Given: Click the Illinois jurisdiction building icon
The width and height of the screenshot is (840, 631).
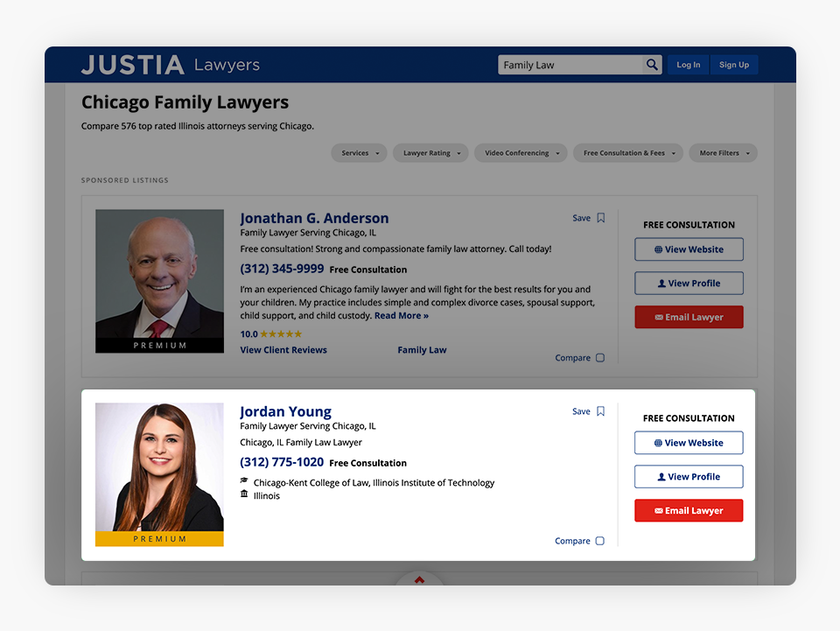Looking at the screenshot, I should [244, 494].
